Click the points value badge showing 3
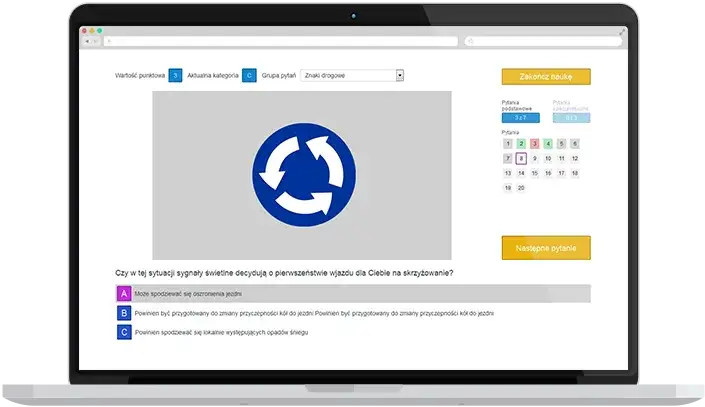This screenshot has width=705, height=407. [176, 75]
